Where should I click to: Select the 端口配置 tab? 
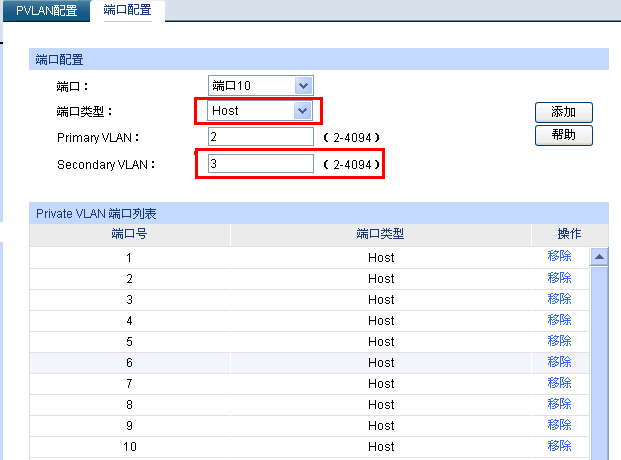[x=127, y=10]
